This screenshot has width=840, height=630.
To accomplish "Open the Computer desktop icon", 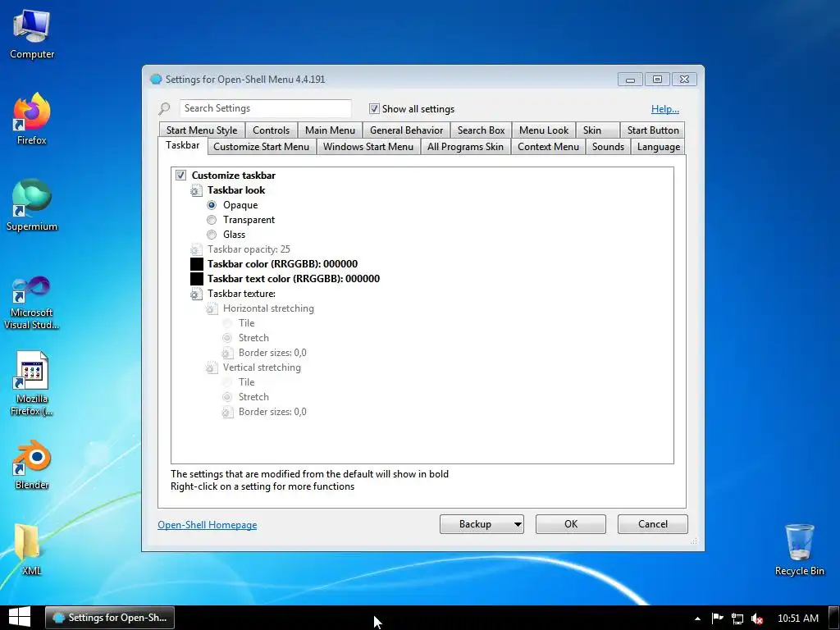I will [x=32, y=33].
